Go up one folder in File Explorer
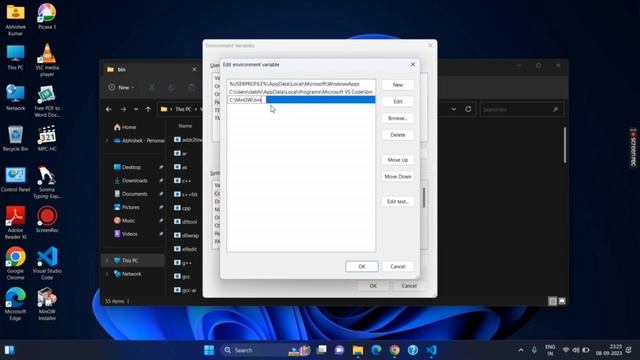This screenshot has height=360, width=640. click(x=148, y=109)
